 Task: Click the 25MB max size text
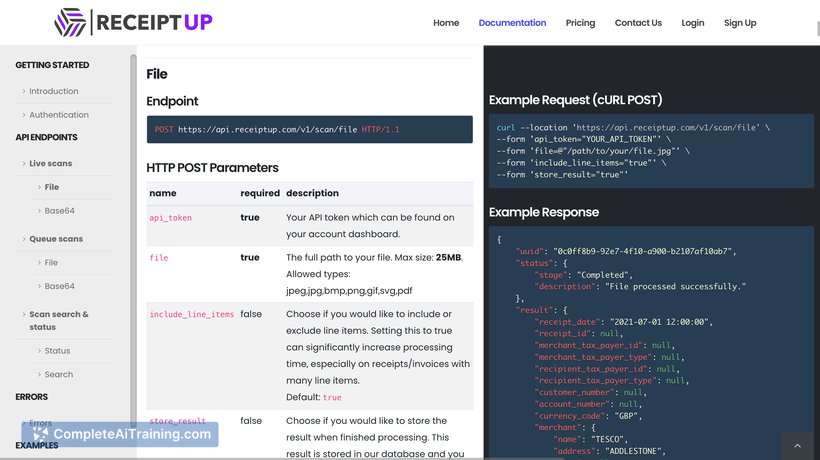coord(449,257)
